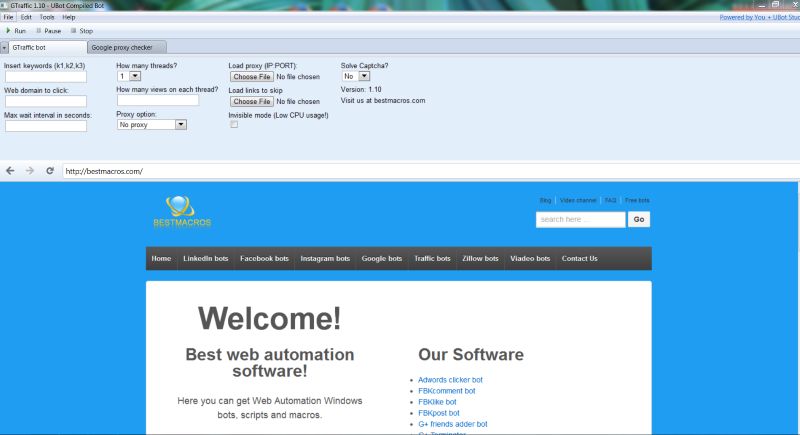Open G+ friends adder bot link
This screenshot has width=800, height=435.
(x=453, y=424)
